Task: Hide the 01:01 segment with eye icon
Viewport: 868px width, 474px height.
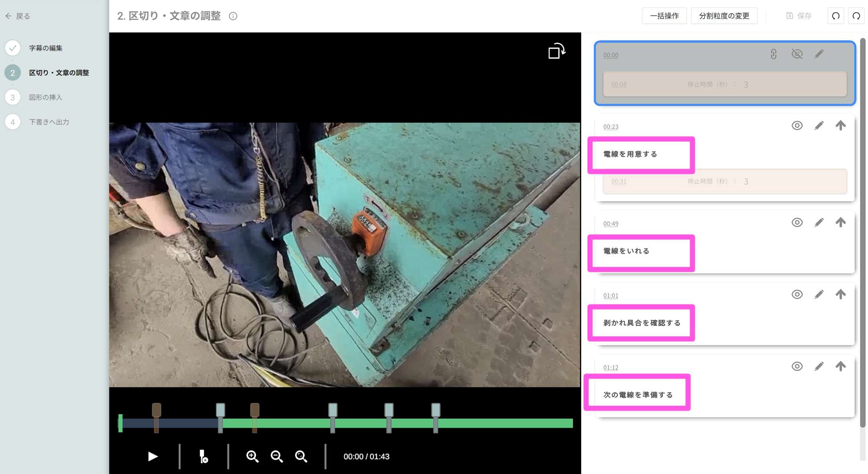Action: point(797,294)
